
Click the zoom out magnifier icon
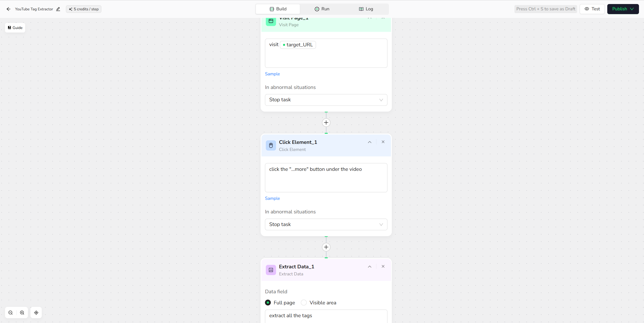pyautogui.click(x=11, y=313)
